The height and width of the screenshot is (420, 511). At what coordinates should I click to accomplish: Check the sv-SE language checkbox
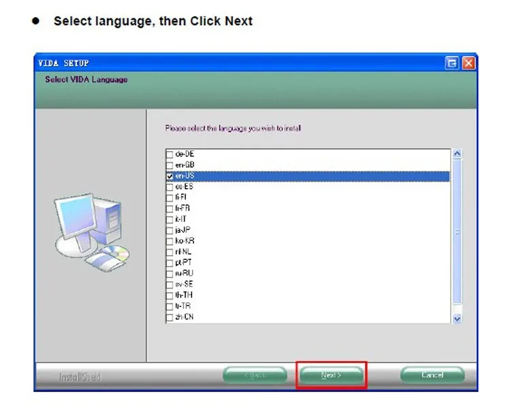(x=170, y=285)
